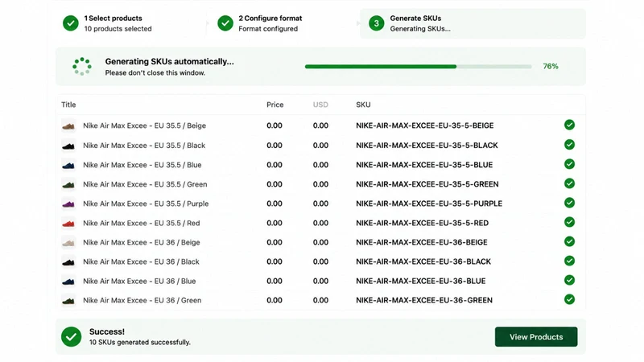Click the number 3 step circle icon
This screenshot has height=362, width=644.
pos(376,23)
